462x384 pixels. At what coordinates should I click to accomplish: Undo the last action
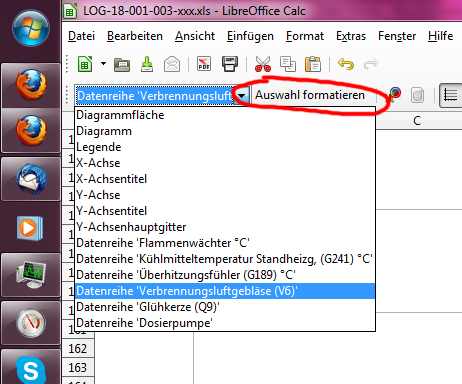click(346, 64)
